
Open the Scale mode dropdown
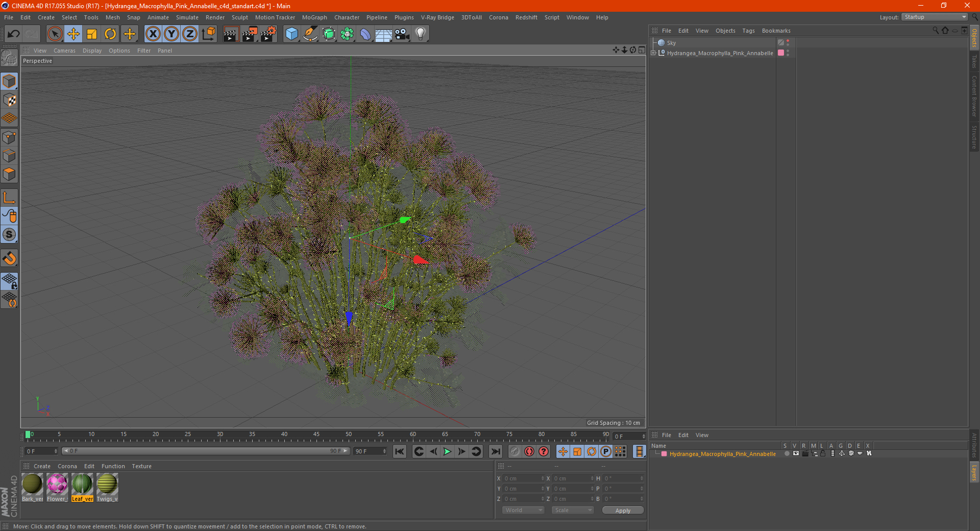[x=573, y=510]
